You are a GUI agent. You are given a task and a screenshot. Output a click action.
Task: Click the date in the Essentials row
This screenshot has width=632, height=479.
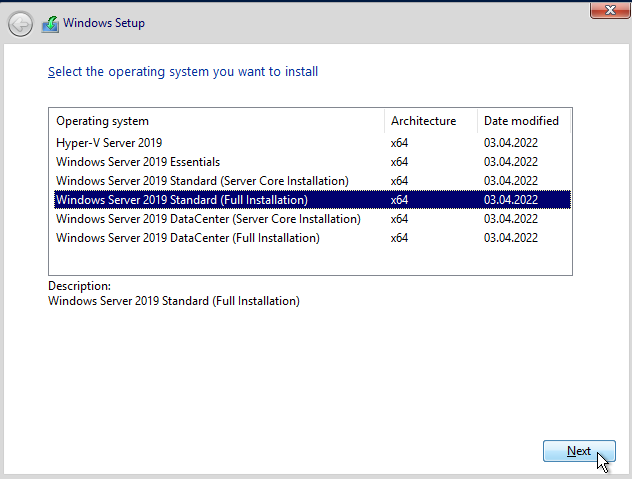(x=511, y=162)
